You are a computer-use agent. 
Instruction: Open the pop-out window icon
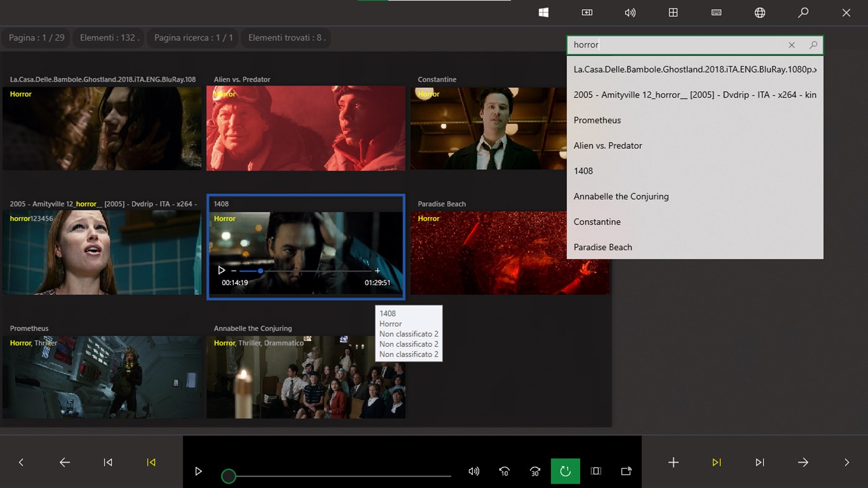(x=626, y=471)
